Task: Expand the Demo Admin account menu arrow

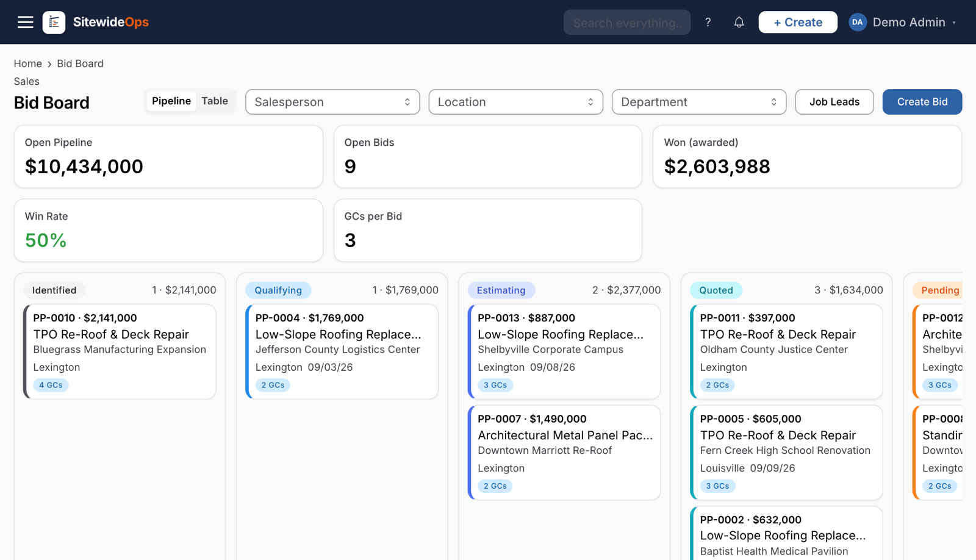Action: 954,23
